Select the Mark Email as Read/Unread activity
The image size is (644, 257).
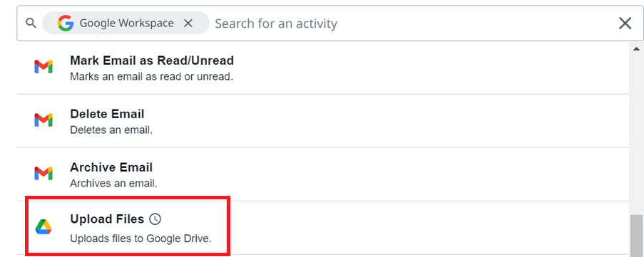point(323,68)
